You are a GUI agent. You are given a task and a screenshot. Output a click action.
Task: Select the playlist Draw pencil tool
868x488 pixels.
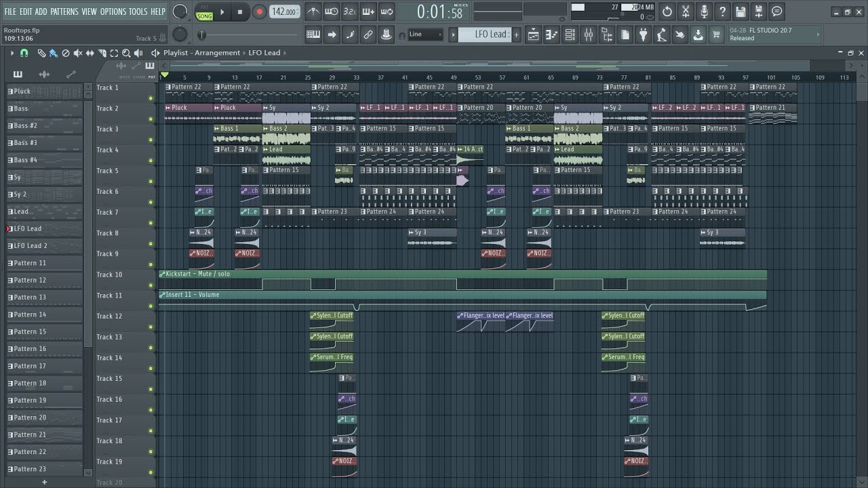pyautogui.click(x=41, y=53)
